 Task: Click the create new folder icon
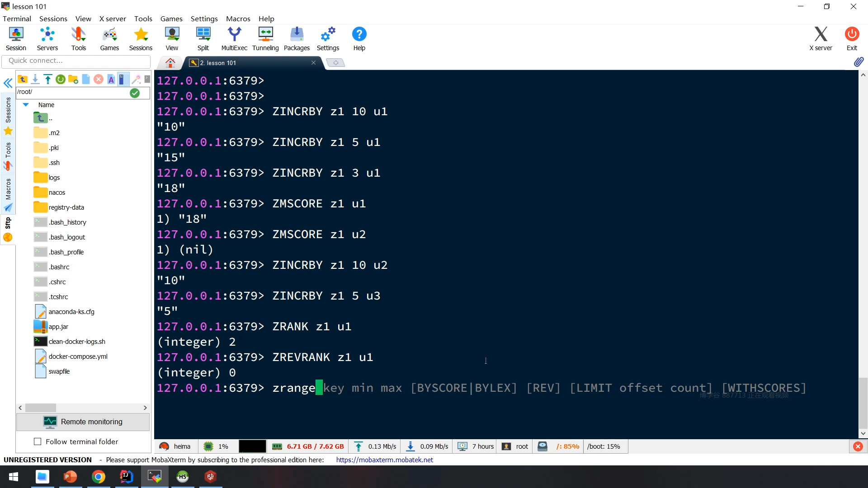click(73, 80)
